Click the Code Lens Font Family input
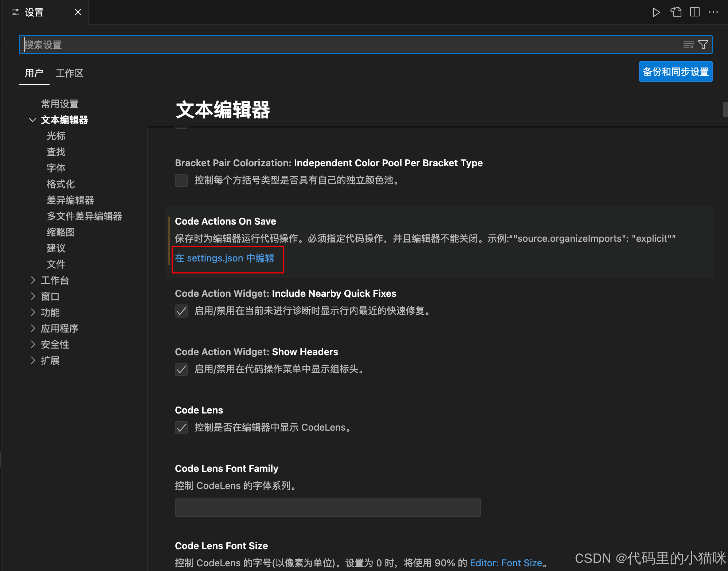The image size is (728, 571). point(328,508)
